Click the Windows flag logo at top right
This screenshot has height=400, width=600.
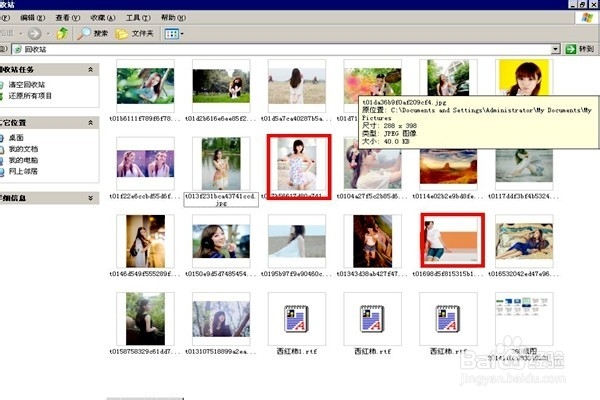pos(587,18)
